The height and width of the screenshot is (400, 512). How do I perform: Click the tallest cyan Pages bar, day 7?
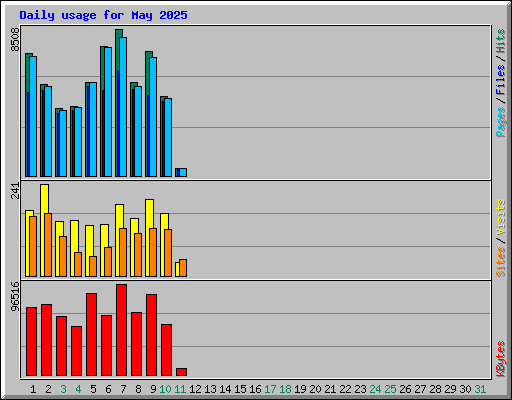(x=123, y=107)
